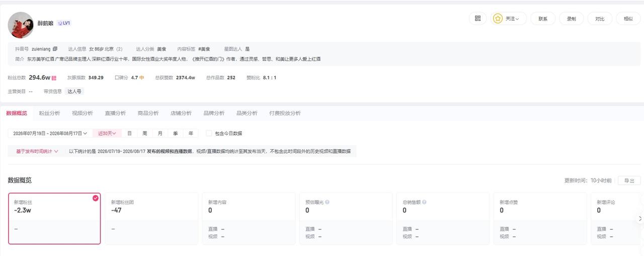
Task: Click the LV1 level badge
Action: (x=64, y=23)
